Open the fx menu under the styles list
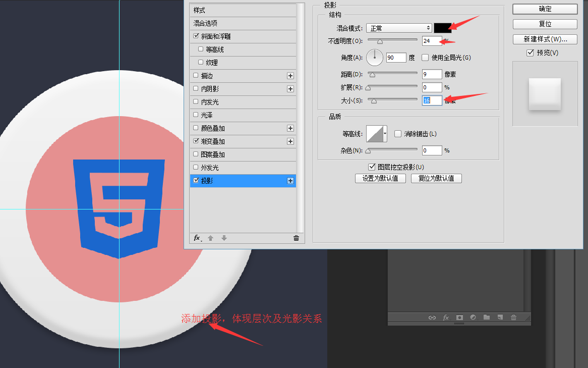The image size is (588, 368). point(197,238)
